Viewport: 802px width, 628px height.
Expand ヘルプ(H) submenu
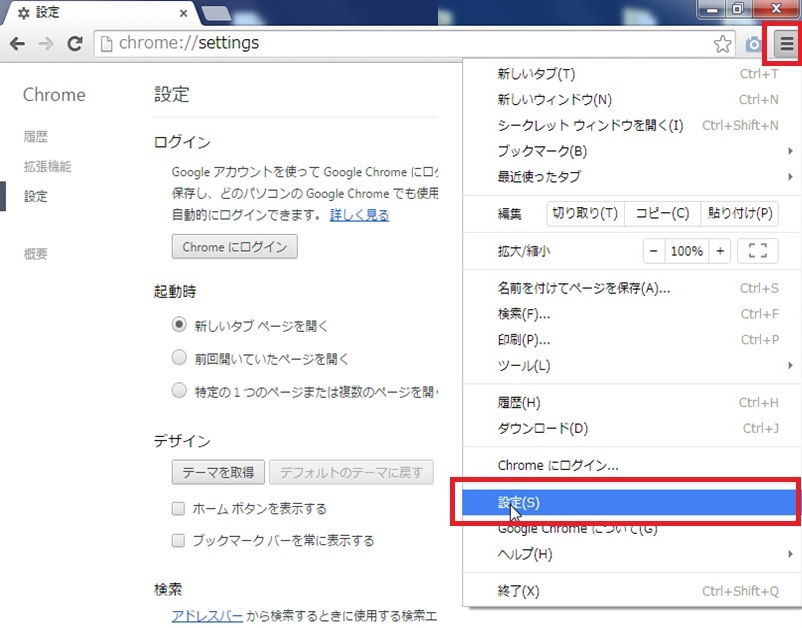(631, 554)
